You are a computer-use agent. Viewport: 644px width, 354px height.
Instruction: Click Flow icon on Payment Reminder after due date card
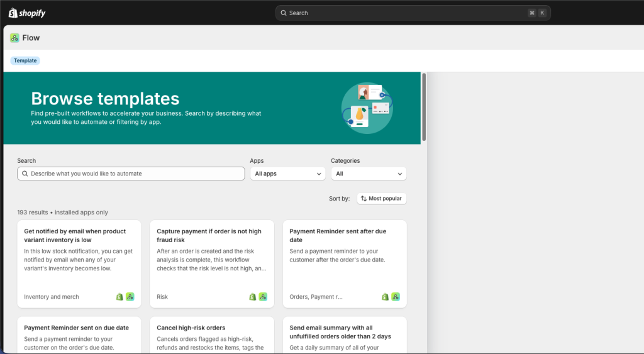pyautogui.click(x=396, y=297)
